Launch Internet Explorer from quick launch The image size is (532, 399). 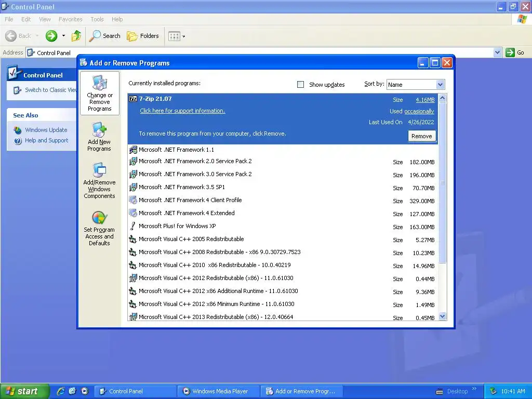point(61,391)
